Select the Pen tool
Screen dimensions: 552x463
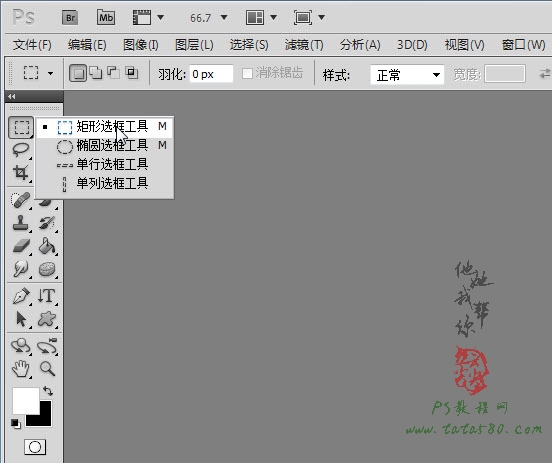coord(21,296)
